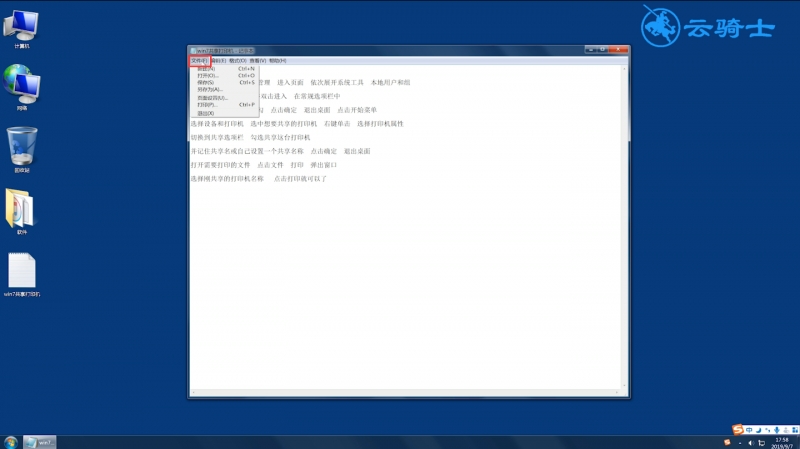The image size is (800, 449).
Task: Click the text 选择刚共享的打印机名称
Action: tap(227, 179)
